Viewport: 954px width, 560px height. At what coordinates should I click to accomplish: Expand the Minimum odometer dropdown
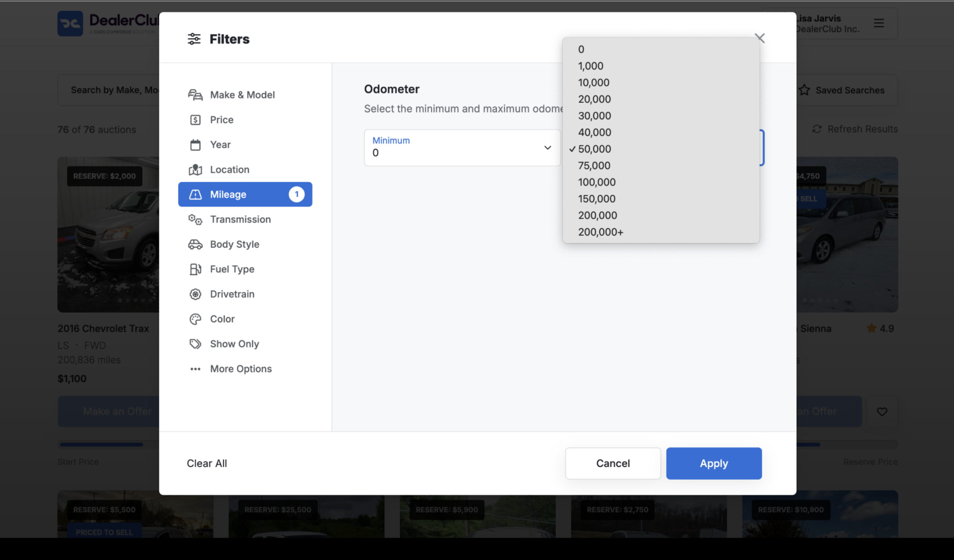click(x=462, y=148)
